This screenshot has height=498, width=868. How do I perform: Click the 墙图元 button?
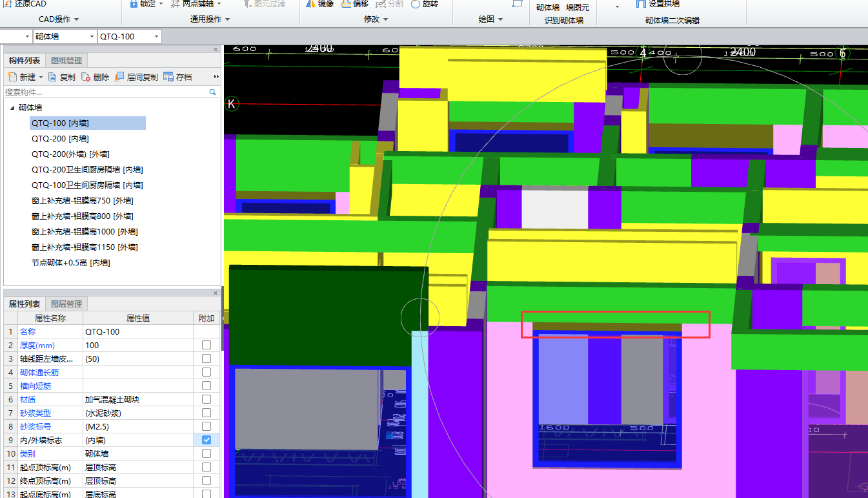coord(578,7)
